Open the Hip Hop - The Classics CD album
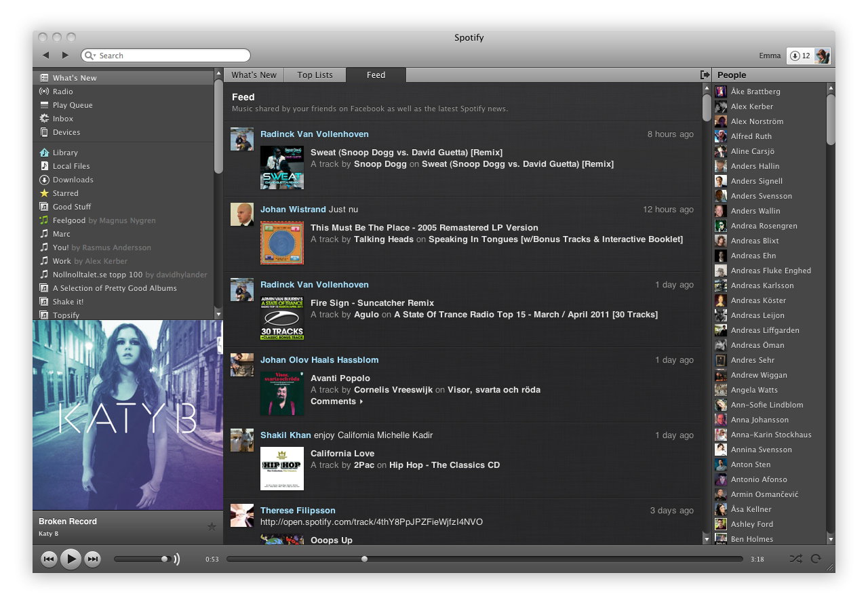 [444, 465]
